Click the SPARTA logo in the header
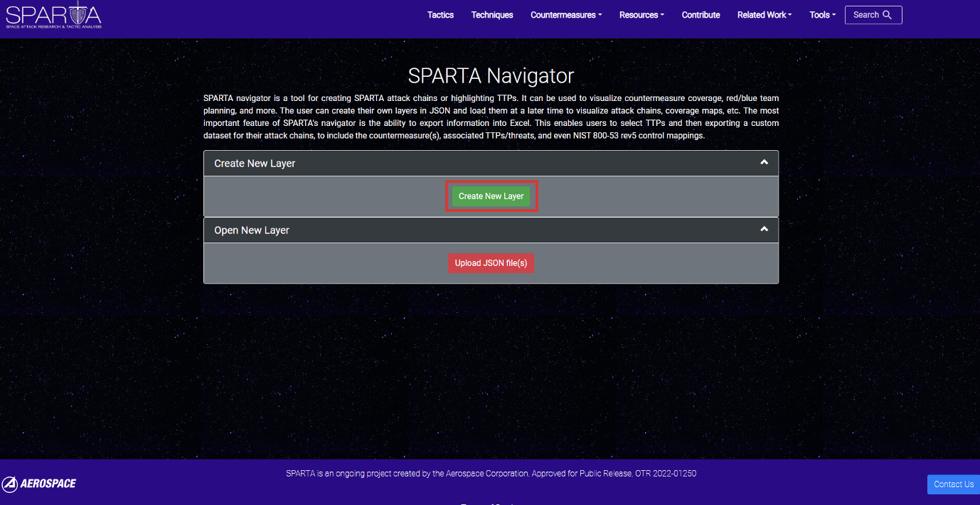 click(x=53, y=15)
